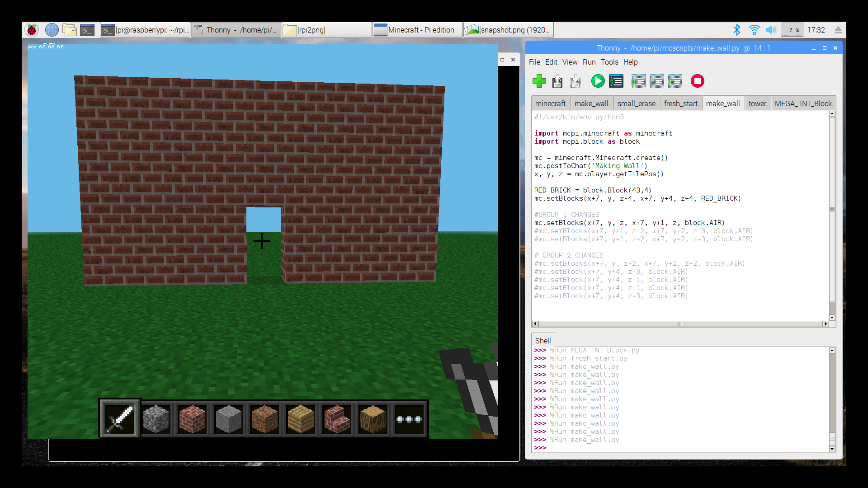Screen dimensions: 868x488
Task: Create a new file in Thonny
Action: (x=539, y=81)
